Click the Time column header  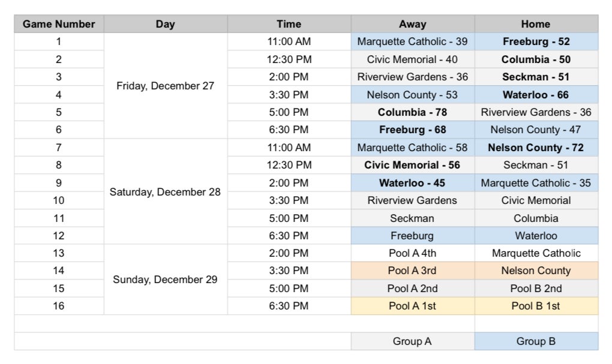289,24
